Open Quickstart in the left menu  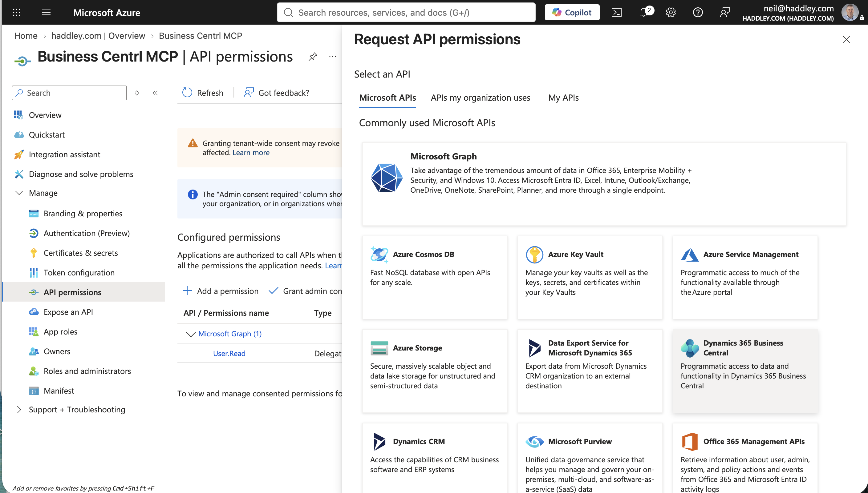coord(47,135)
